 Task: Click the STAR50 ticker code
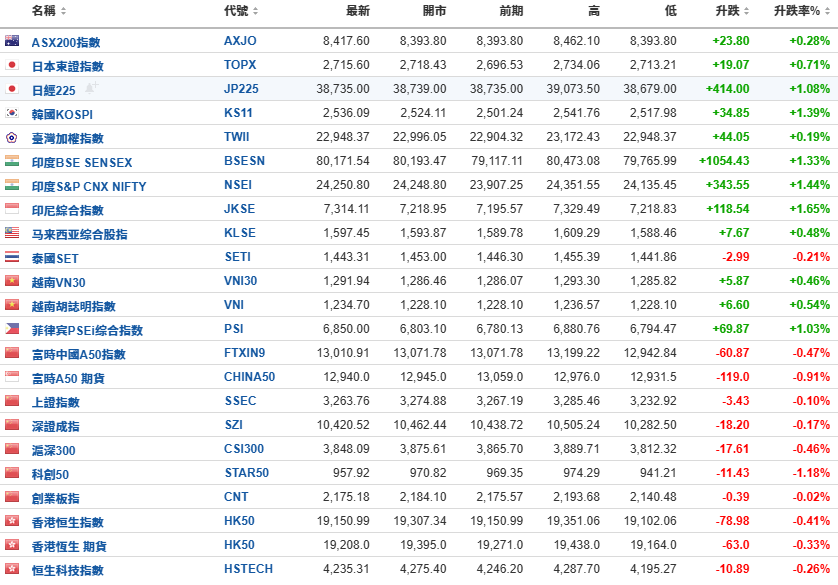coord(246,473)
